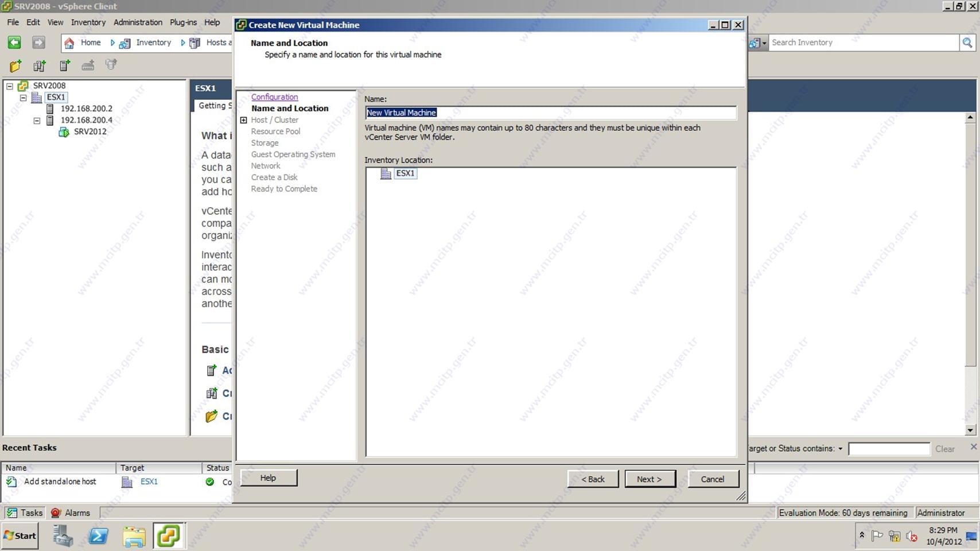Open the Administration menu
Image resolution: width=980 pixels, height=551 pixels.
(138, 22)
